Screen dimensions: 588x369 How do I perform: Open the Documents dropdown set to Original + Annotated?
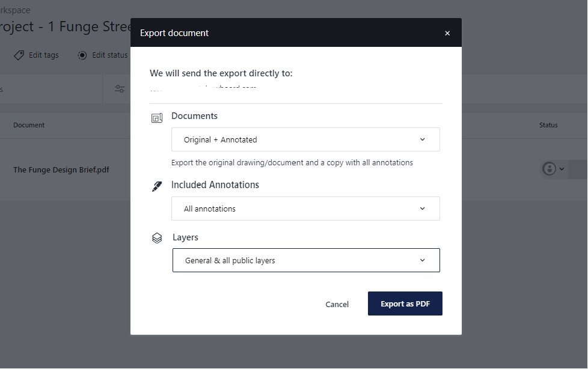[x=305, y=139]
